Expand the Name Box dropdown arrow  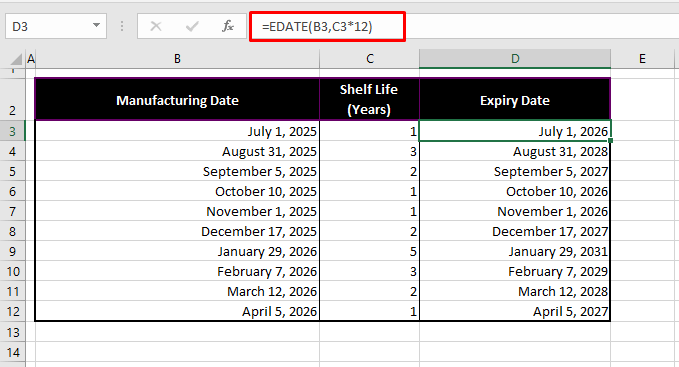(96, 26)
